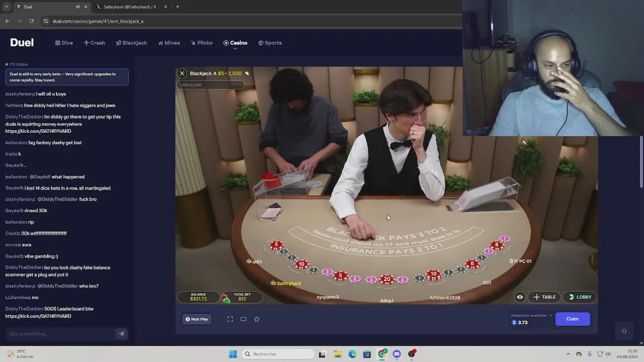Mute audio on the Duel tab
Screen dimensions: 644x362
click(77, 7)
